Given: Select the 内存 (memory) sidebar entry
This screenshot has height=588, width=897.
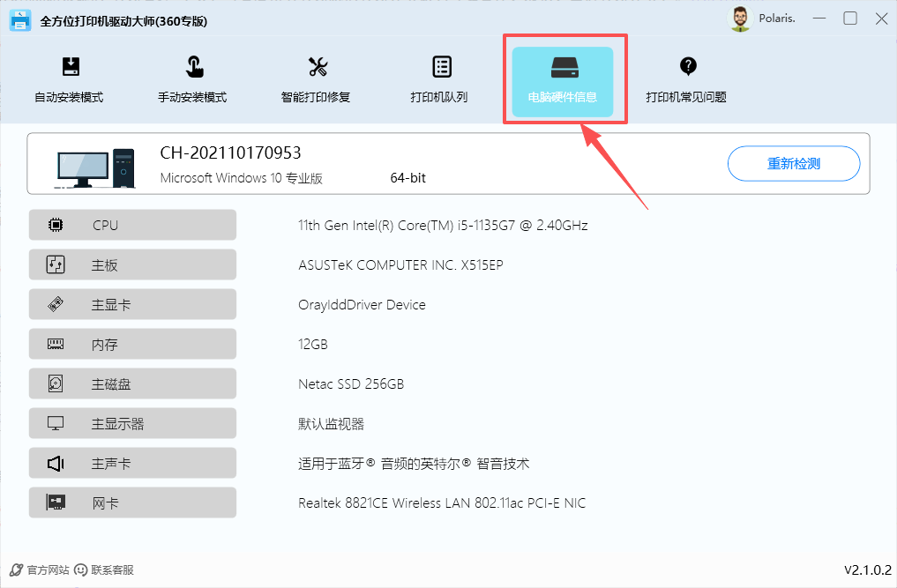Looking at the screenshot, I should point(132,344).
